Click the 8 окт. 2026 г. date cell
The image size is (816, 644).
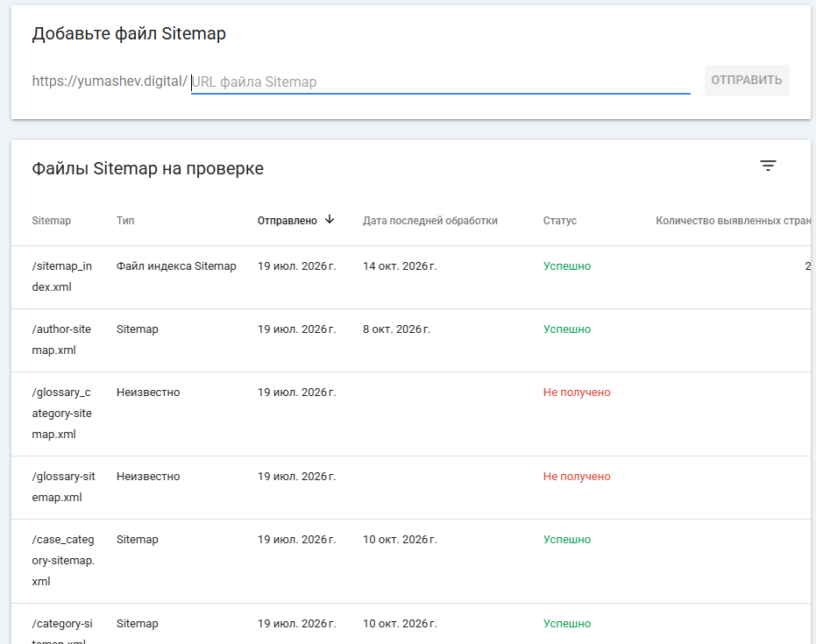pos(396,329)
